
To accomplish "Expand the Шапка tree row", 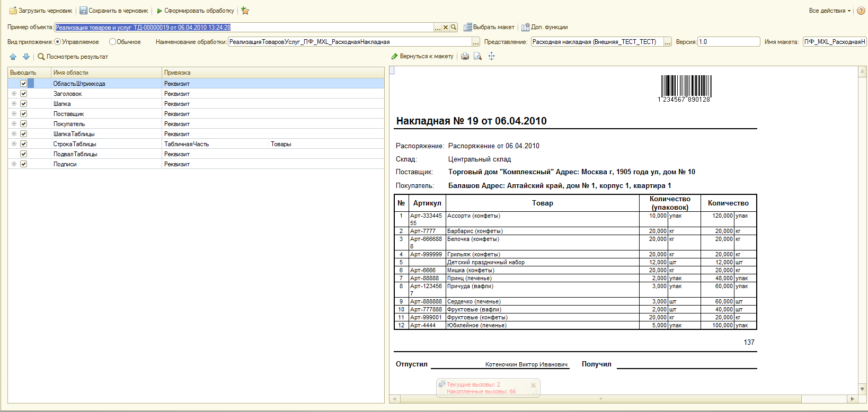I will [14, 104].
